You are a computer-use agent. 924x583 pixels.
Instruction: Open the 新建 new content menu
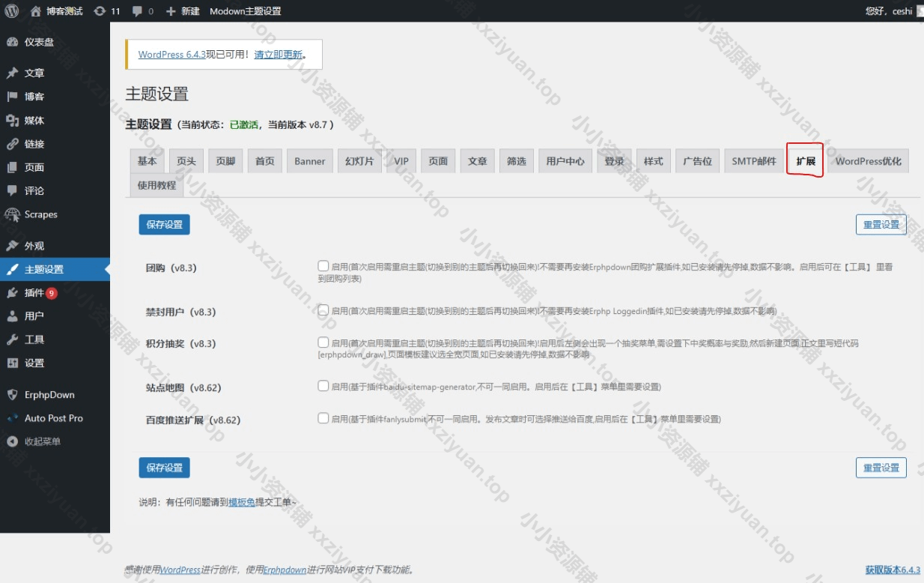[x=183, y=11]
